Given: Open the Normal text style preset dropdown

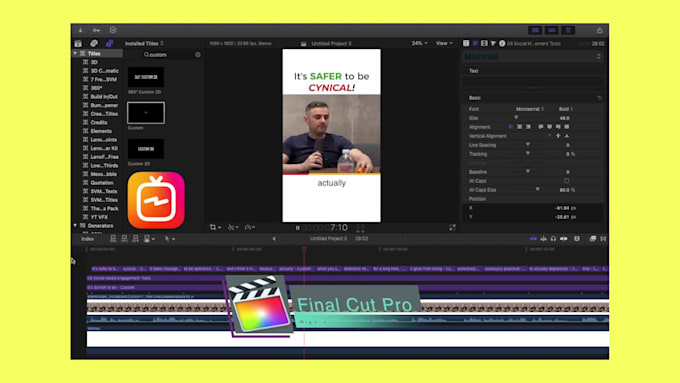Looking at the screenshot, I should (x=533, y=57).
